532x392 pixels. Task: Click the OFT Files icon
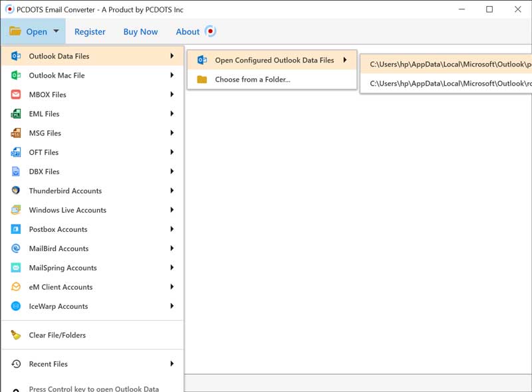[15, 152]
